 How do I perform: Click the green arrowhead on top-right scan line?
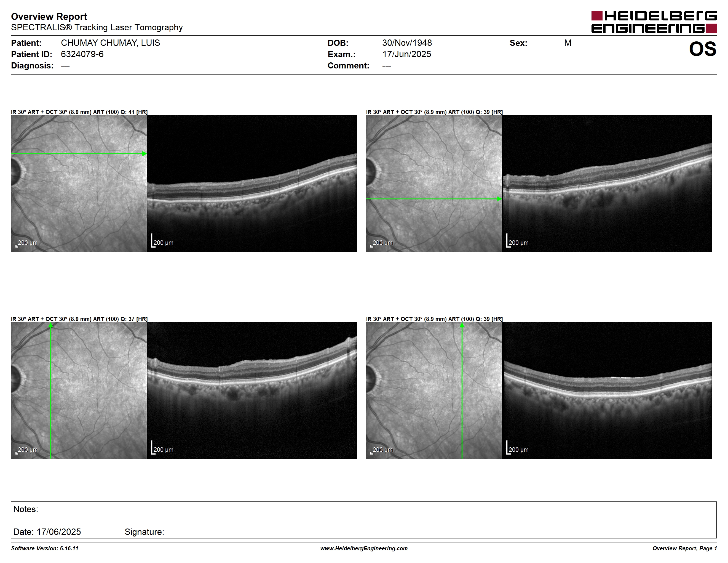pos(499,199)
